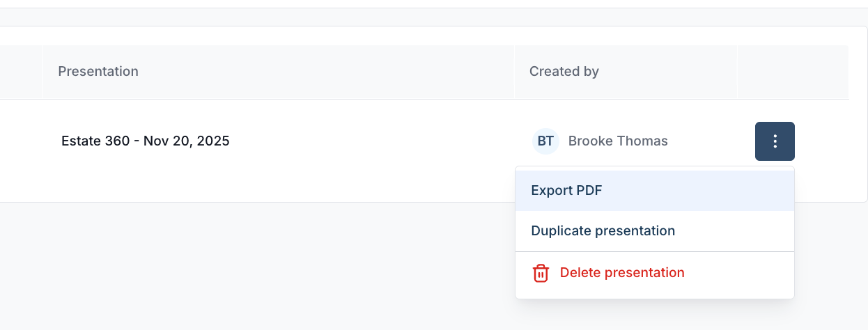This screenshot has width=868, height=330.
Task: Click the Created by column header
Action: [564, 72]
